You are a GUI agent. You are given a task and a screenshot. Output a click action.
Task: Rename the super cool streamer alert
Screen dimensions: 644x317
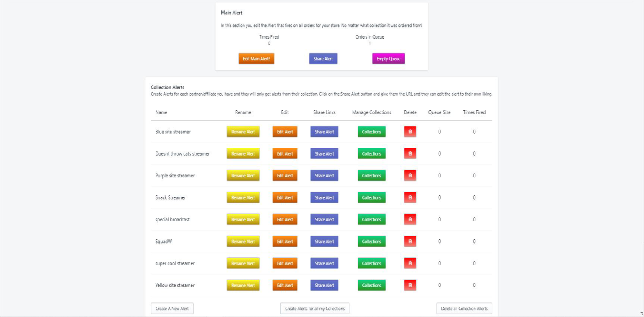pyautogui.click(x=243, y=263)
